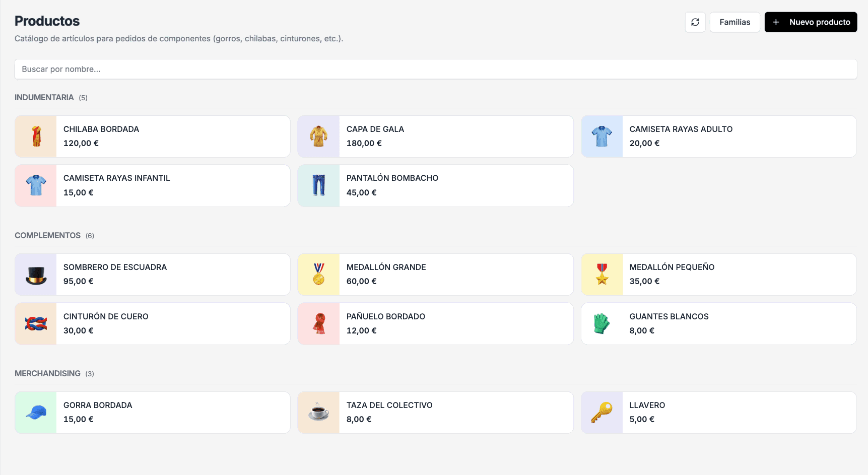Select the MEDALLÓN PEQUEÑO product name

(672, 267)
